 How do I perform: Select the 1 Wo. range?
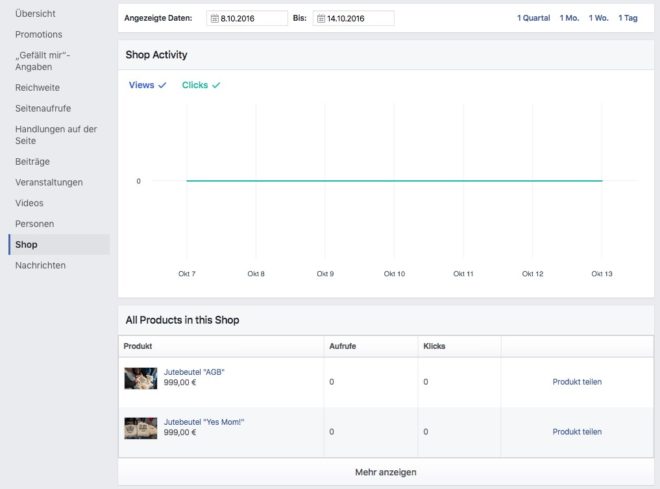598,18
